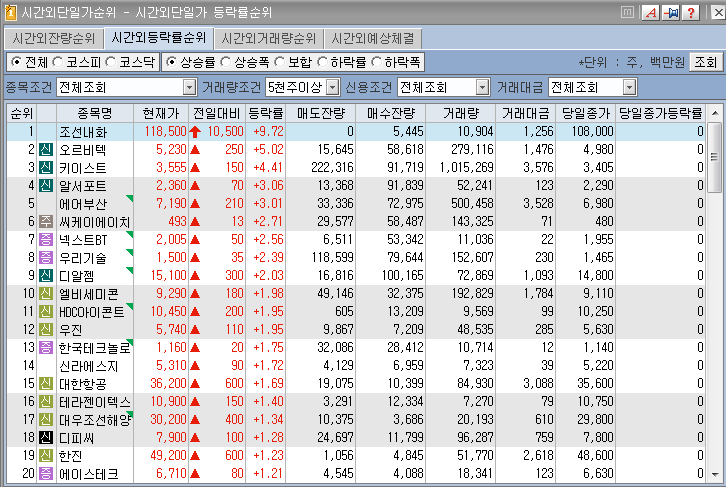Select the 상승폭 radio button

[x=225, y=62]
